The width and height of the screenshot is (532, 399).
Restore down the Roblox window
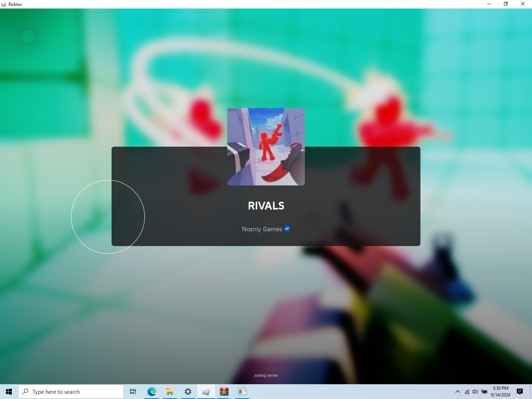point(506,4)
